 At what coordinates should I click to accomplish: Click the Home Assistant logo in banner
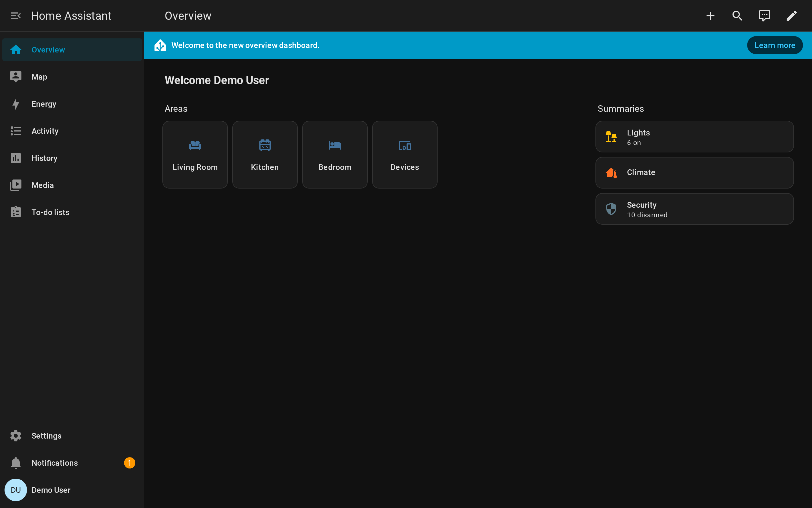pyautogui.click(x=160, y=45)
